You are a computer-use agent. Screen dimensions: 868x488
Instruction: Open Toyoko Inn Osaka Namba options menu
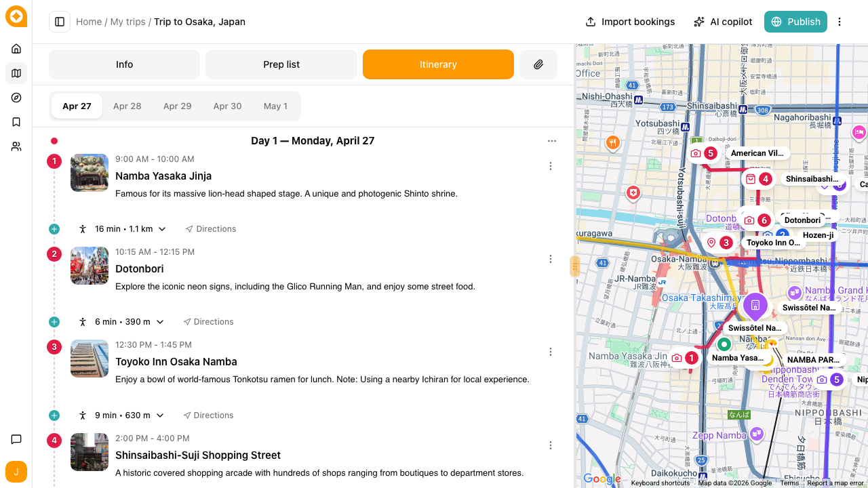[551, 352]
